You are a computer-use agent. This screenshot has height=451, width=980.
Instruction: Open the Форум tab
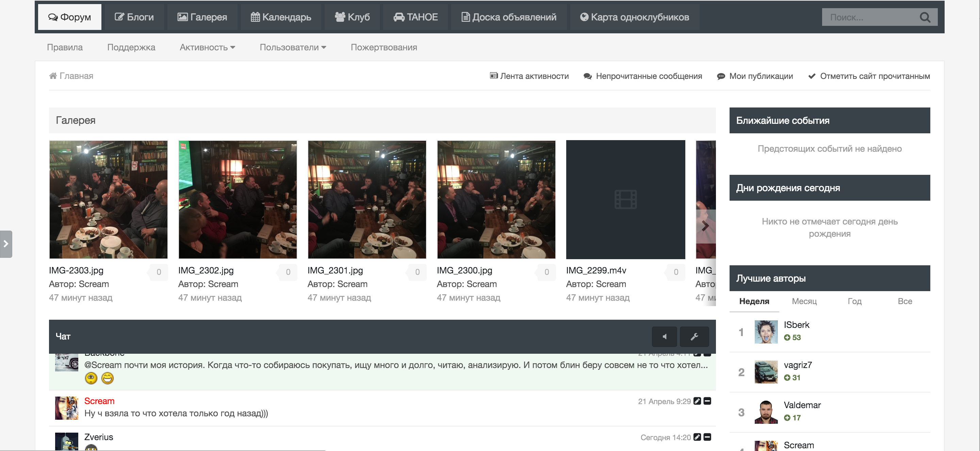coord(70,17)
